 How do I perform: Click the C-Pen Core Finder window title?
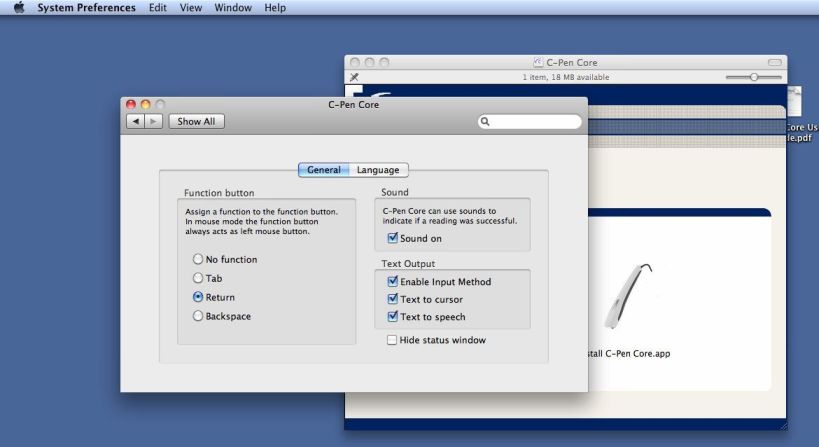(572, 62)
